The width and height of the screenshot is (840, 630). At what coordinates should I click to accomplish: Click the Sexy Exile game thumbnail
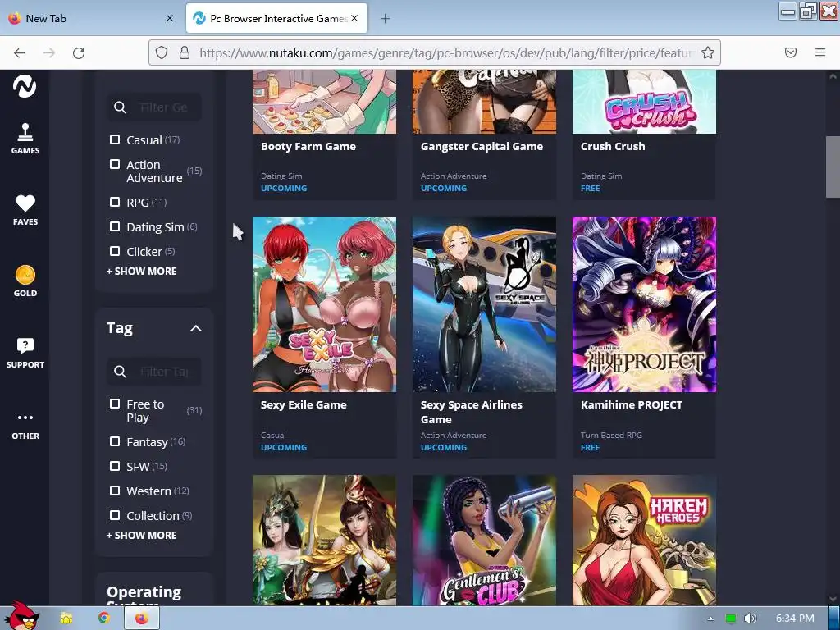click(325, 304)
